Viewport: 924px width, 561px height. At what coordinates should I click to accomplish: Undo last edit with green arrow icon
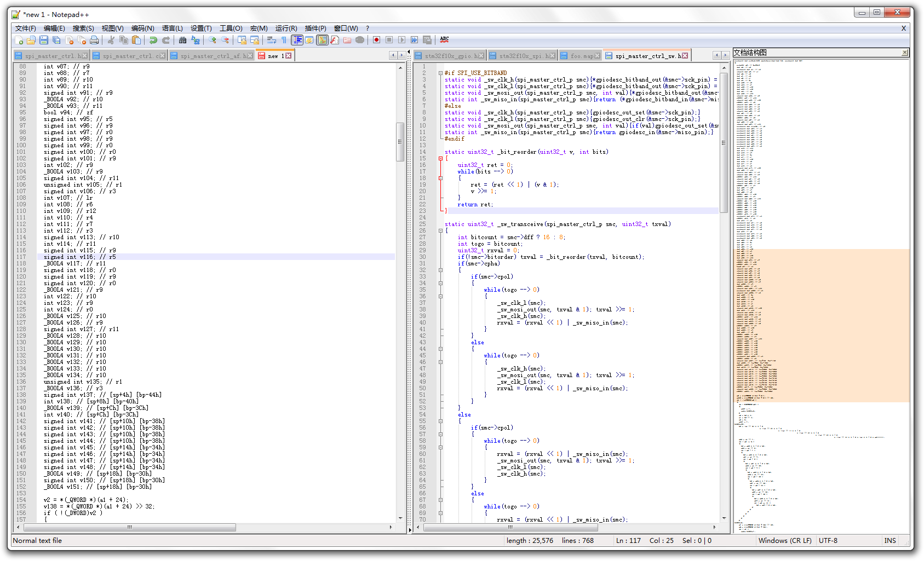(153, 40)
